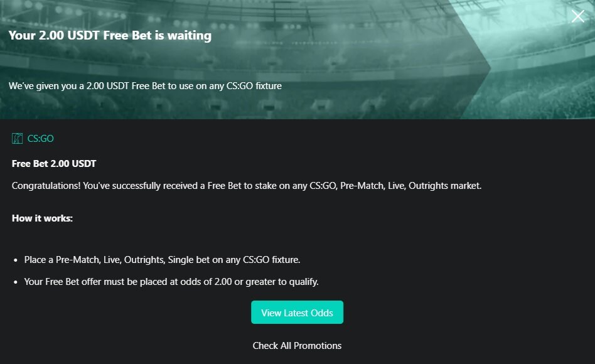The width and height of the screenshot is (595, 364).
Task: Click the word "Congratulations!" in the description
Action: [46, 186]
